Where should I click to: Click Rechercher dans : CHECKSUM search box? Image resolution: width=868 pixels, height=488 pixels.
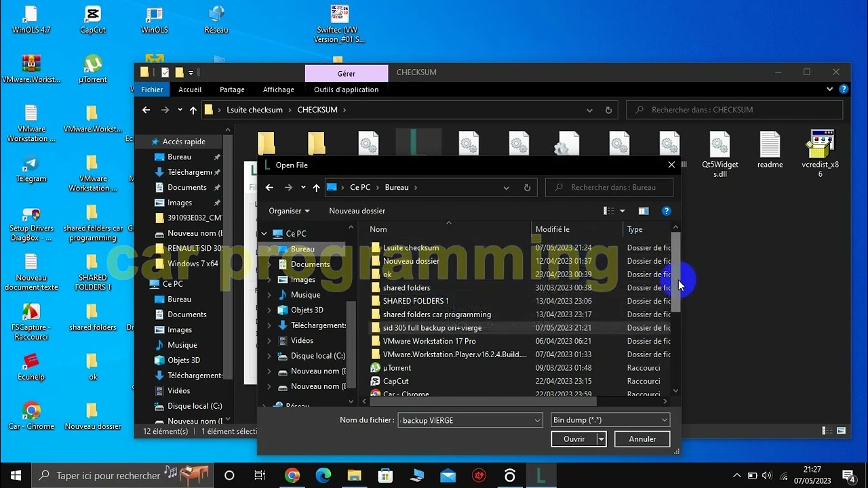[734, 110]
